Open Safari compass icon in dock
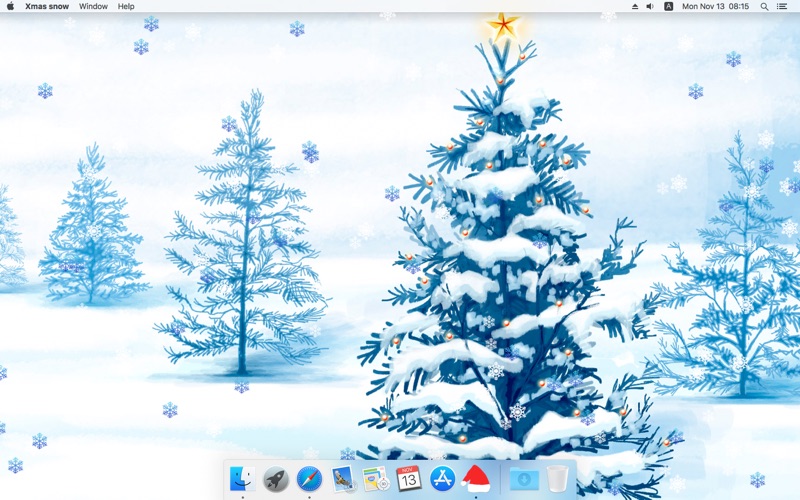The height and width of the screenshot is (500, 800). coord(309,479)
